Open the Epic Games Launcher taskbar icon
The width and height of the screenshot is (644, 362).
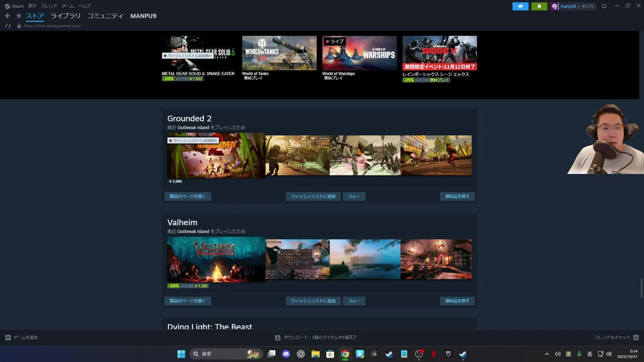pos(448,354)
